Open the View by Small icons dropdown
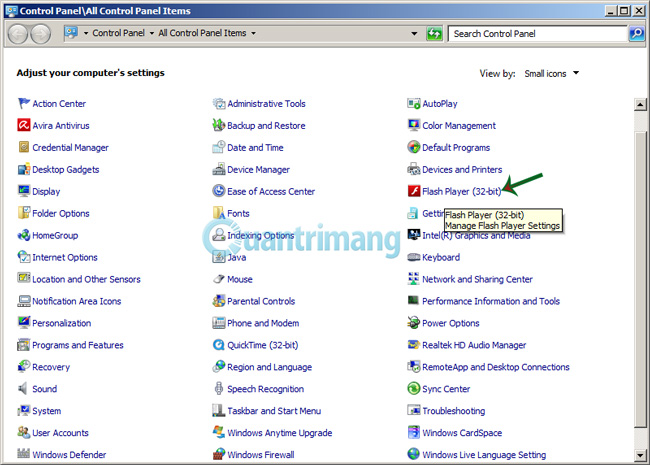 tap(552, 74)
